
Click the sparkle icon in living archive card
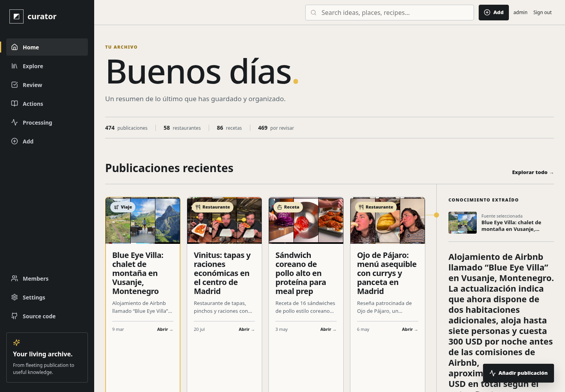pos(16,343)
